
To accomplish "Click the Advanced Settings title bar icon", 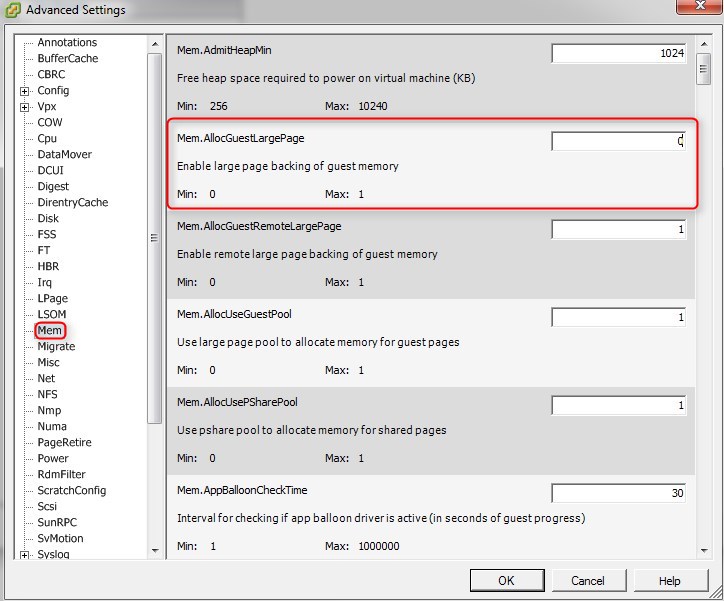I will [x=12, y=10].
